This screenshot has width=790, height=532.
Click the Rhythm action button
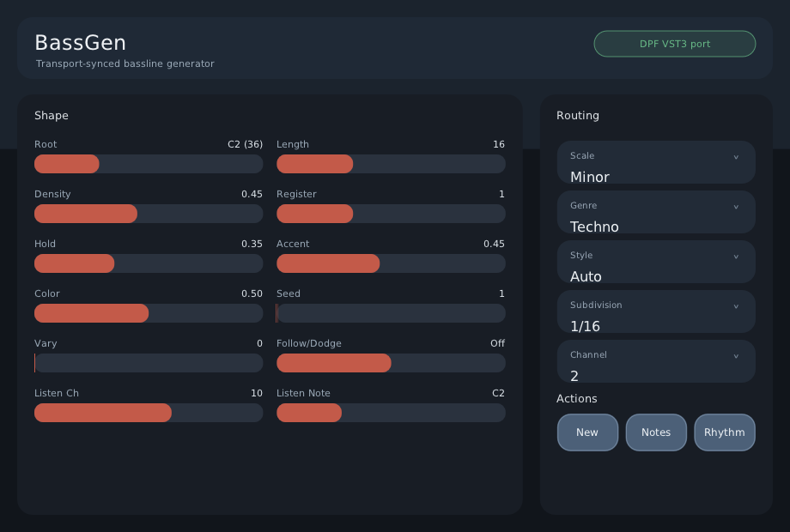pos(725,432)
